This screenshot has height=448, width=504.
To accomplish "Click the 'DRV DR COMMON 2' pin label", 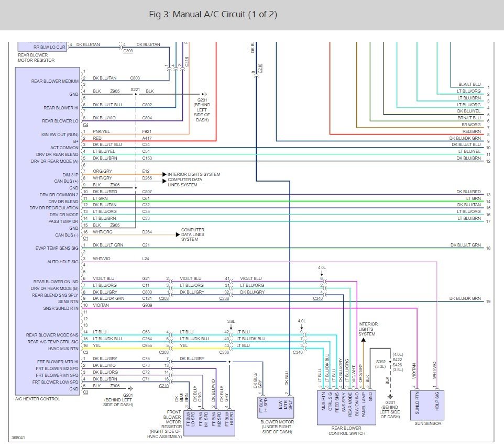I will point(59,195).
